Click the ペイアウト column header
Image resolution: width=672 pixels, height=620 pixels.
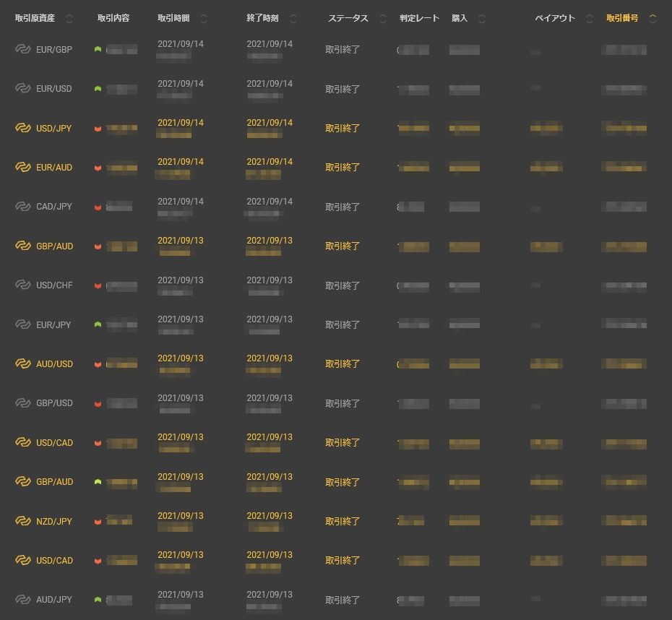coord(555,18)
